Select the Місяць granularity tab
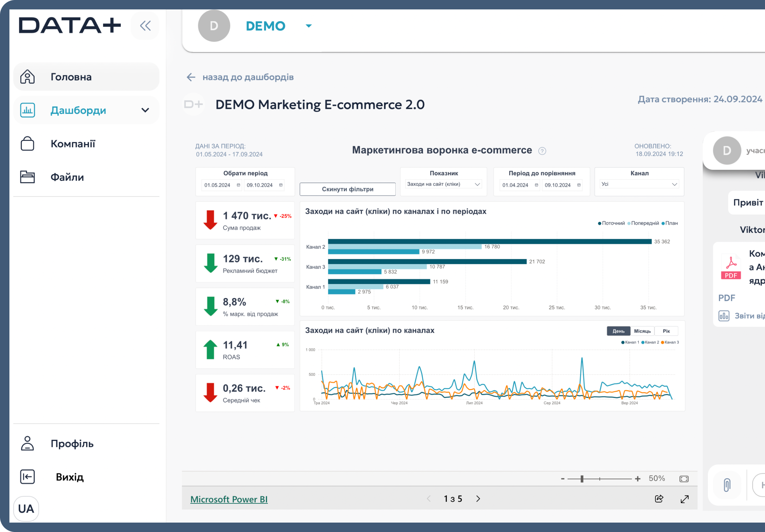The height and width of the screenshot is (532, 765). point(642,331)
